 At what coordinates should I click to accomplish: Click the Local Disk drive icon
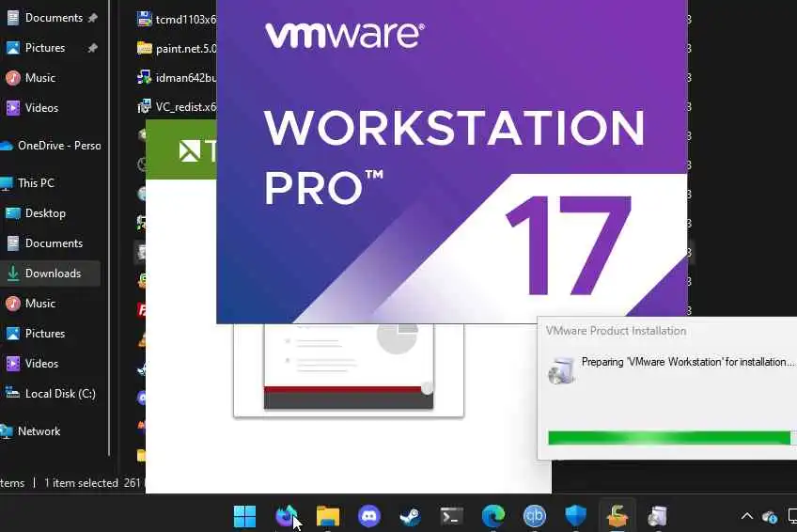click(x=12, y=393)
